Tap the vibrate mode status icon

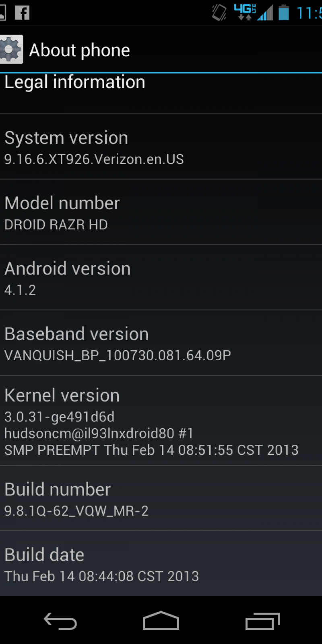pyautogui.click(x=219, y=12)
